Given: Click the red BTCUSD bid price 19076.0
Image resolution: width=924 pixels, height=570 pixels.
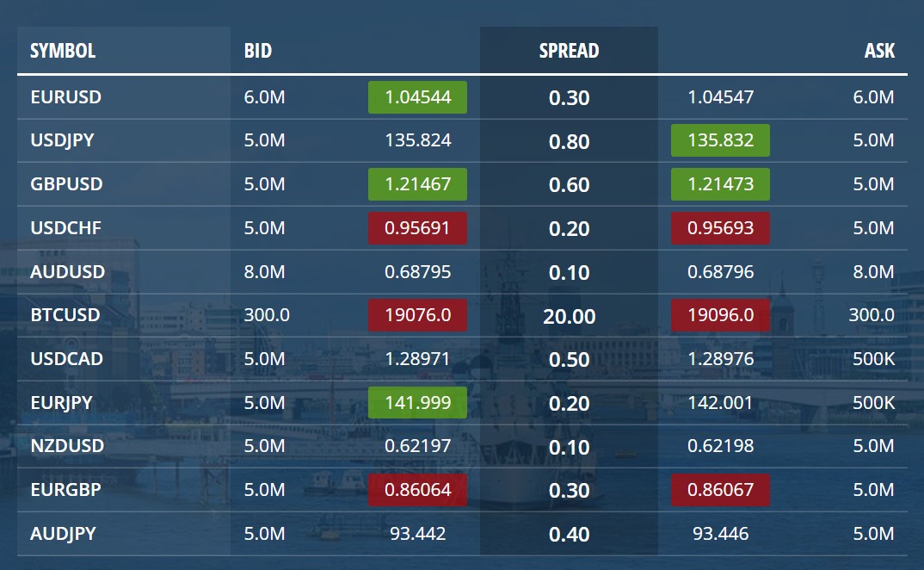Looking at the screenshot, I should pyautogui.click(x=417, y=315).
